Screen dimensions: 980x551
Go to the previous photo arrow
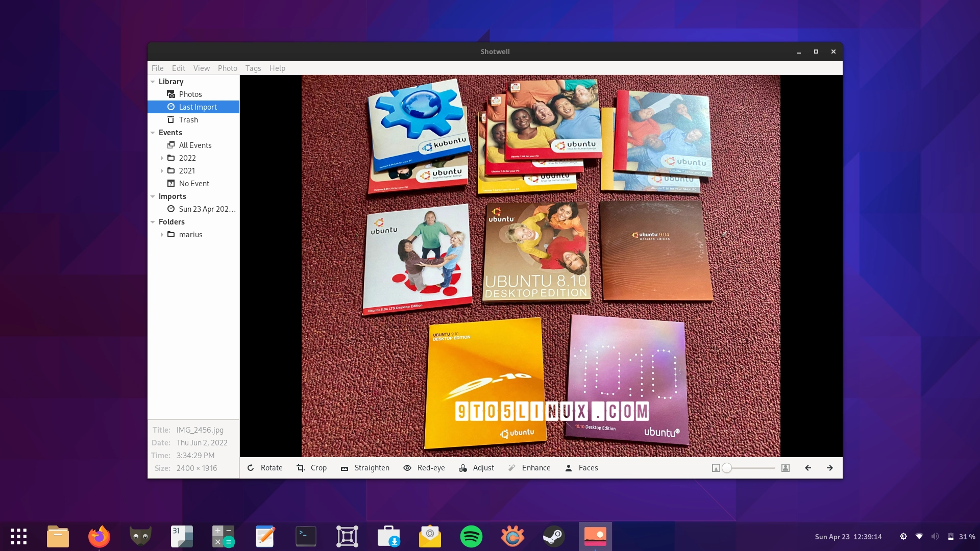pyautogui.click(x=808, y=468)
